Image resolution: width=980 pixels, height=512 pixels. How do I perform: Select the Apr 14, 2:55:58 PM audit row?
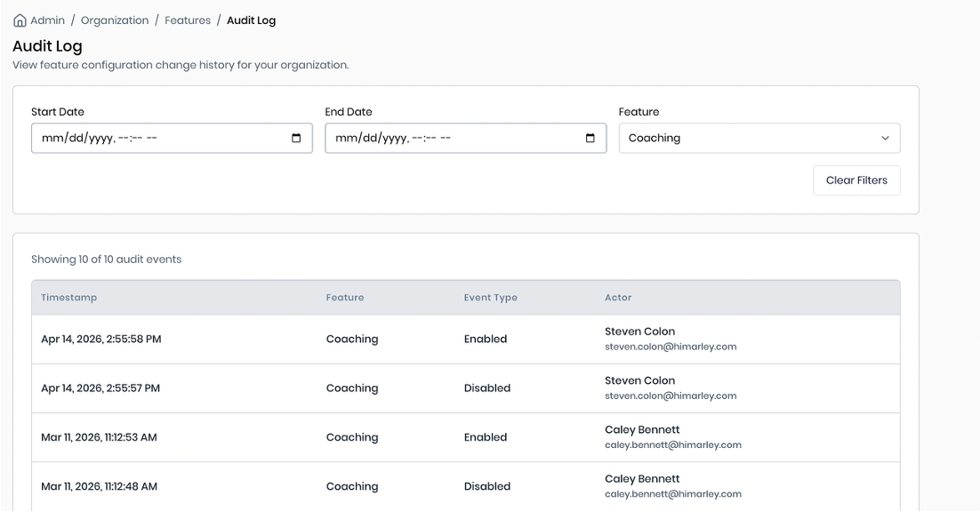click(x=101, y=340)
